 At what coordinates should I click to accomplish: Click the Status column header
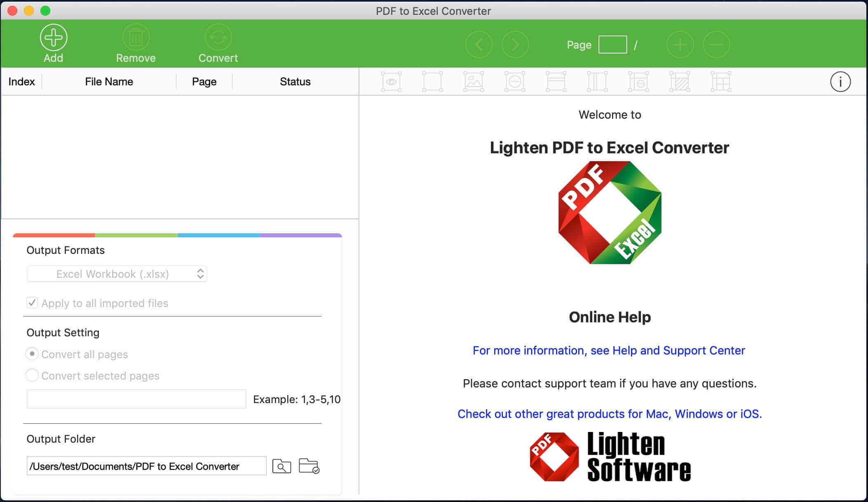pyautogui.click(x=295, y=82)
